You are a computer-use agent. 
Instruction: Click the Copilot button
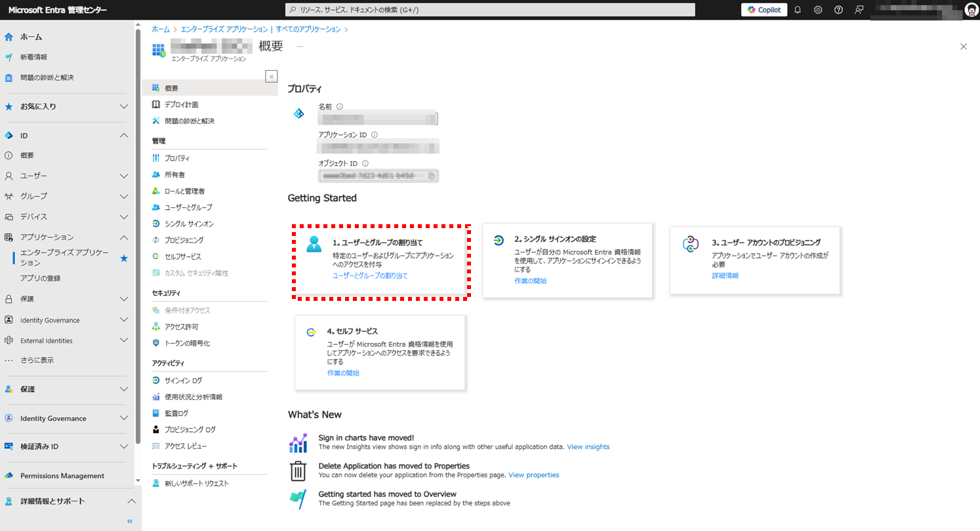click(764, 10)
